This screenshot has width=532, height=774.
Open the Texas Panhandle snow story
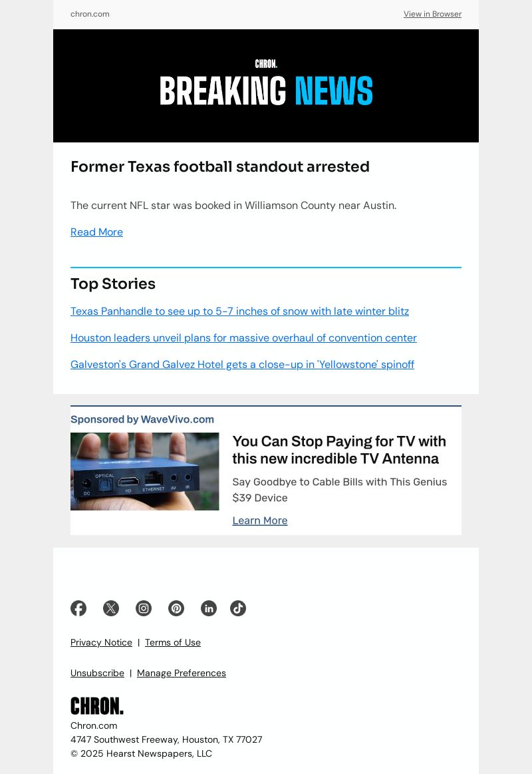point(239,311)
